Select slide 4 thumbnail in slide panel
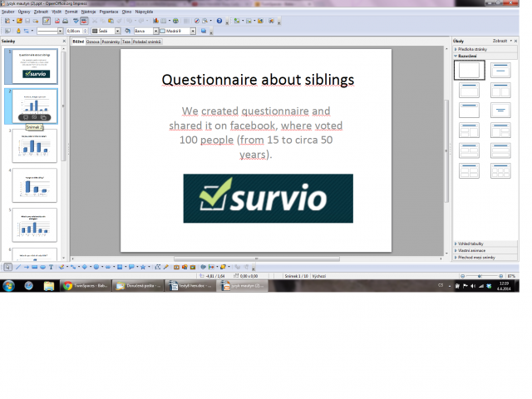Screen dimensions: 532x399 point(35,185)
